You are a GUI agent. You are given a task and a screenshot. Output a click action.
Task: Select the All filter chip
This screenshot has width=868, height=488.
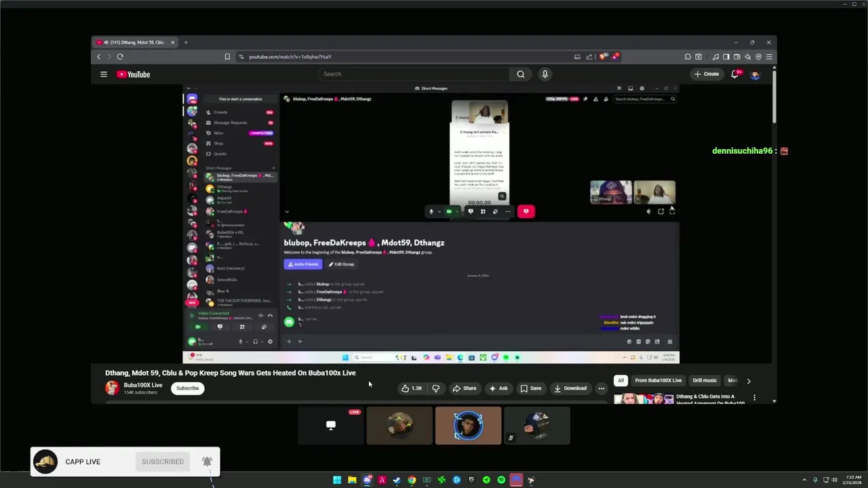pyautogui.click(x=620, y=381)
